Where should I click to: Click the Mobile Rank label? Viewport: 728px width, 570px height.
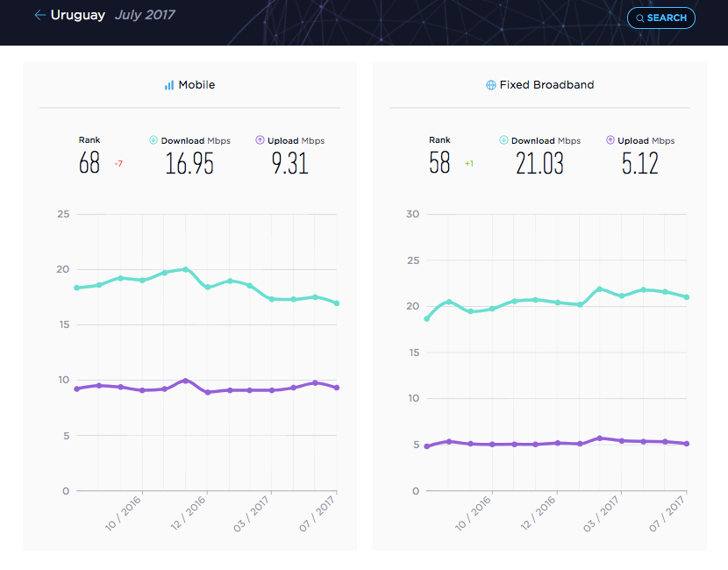click(x=89, y=140)
